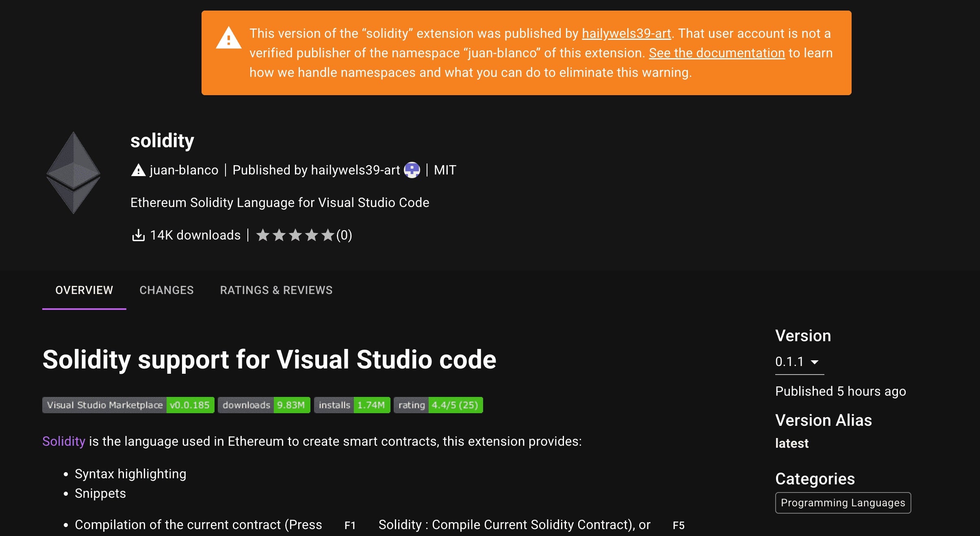Switch to the CHANGES tab

pos(167,290)
